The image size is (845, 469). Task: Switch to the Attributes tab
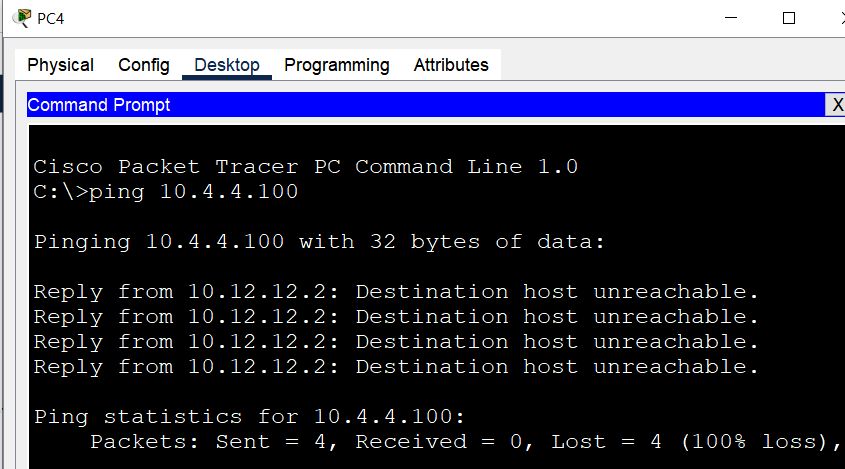[x=451, y=65]
